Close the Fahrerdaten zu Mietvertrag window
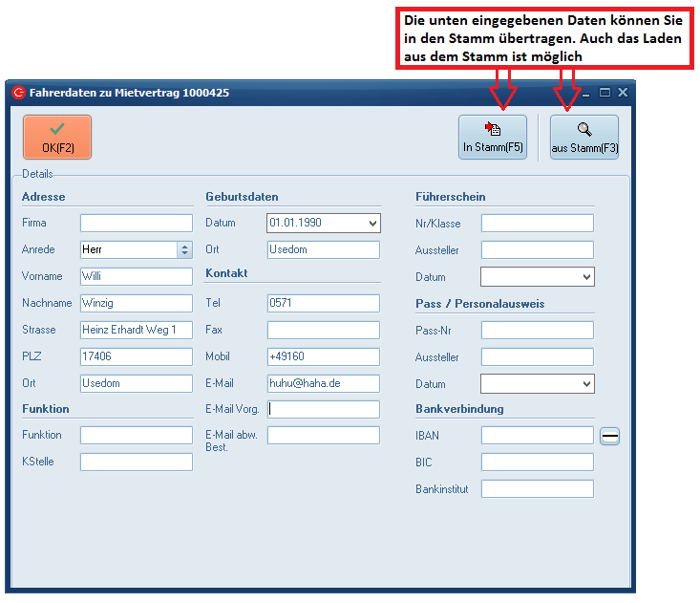Image resolution: width=700 pixels, height=603 pixels. (623, 93)
